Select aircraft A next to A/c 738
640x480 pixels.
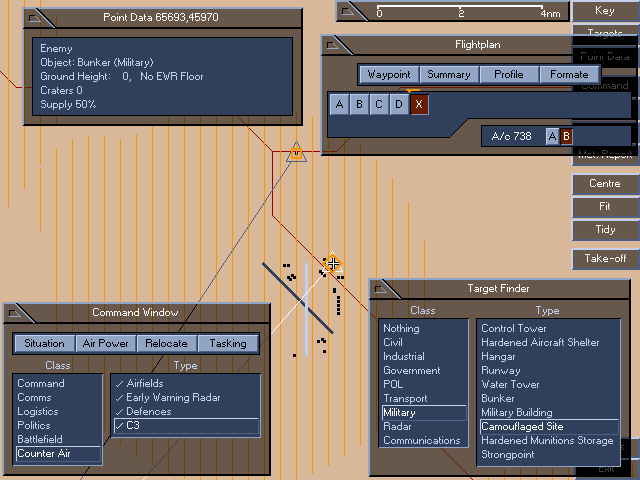(x=552, y=136)
